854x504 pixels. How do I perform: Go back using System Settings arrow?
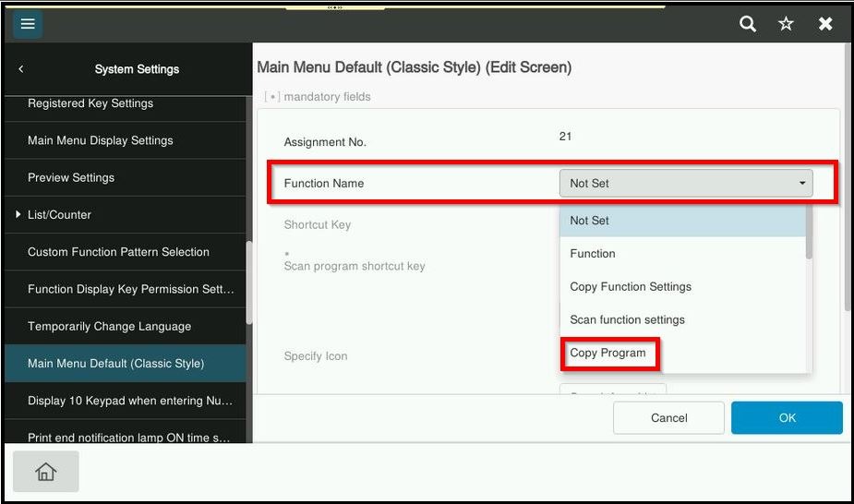(x=21, y=69)
